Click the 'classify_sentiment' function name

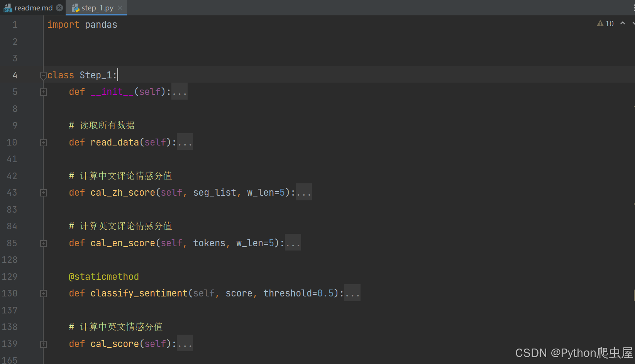pos(139,293)
